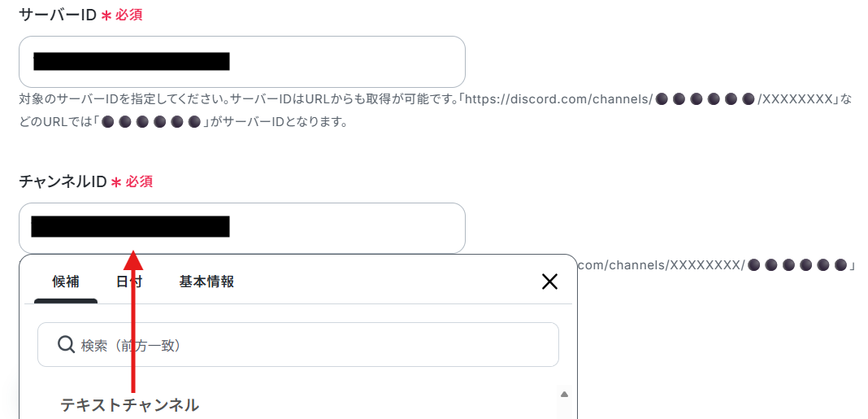This screenshot has width=868, height=419.
Task: Click the blacked-out value inside チャンネルID field
Action: 130,227
